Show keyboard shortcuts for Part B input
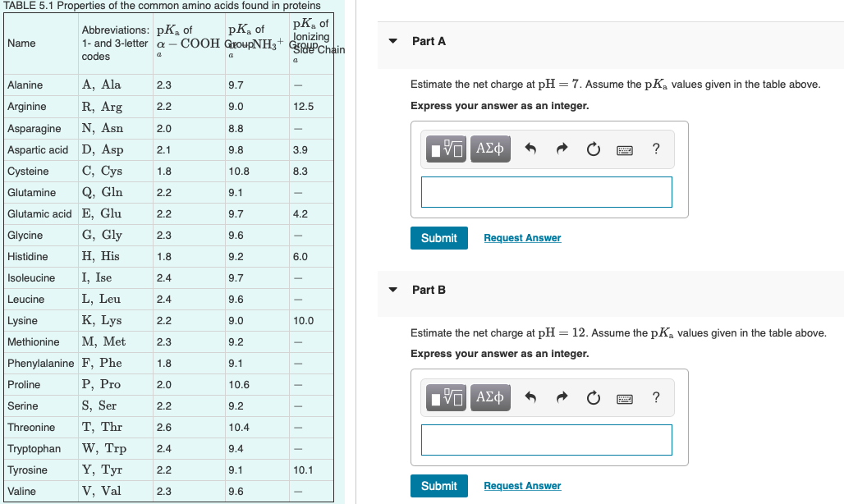 pyautogui.click(x=624, y=396)
